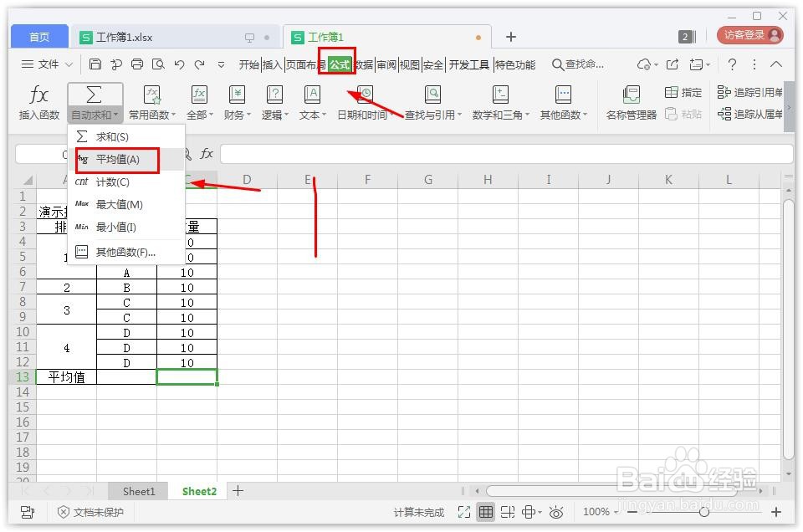803x532 pixels.
Task: Click the Print Preview icon
Action: (x=158, y=64)
